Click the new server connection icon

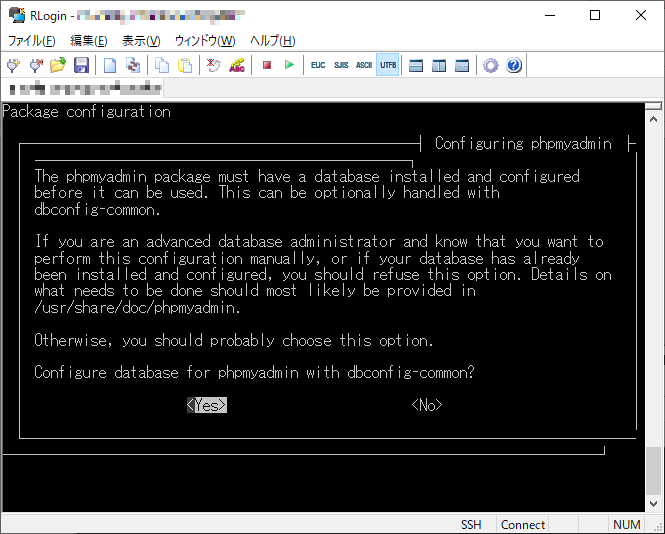(13, 65)
